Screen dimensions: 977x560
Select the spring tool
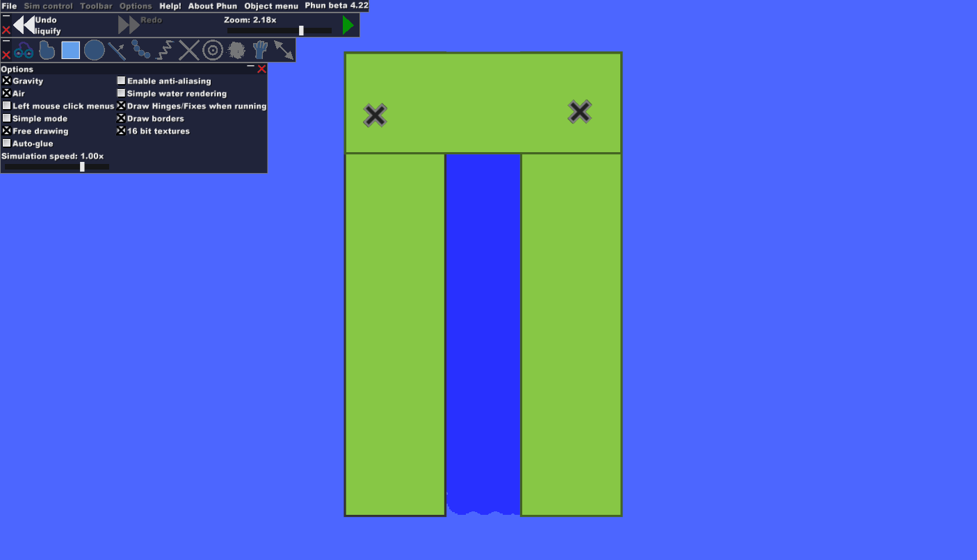(164, 50)
